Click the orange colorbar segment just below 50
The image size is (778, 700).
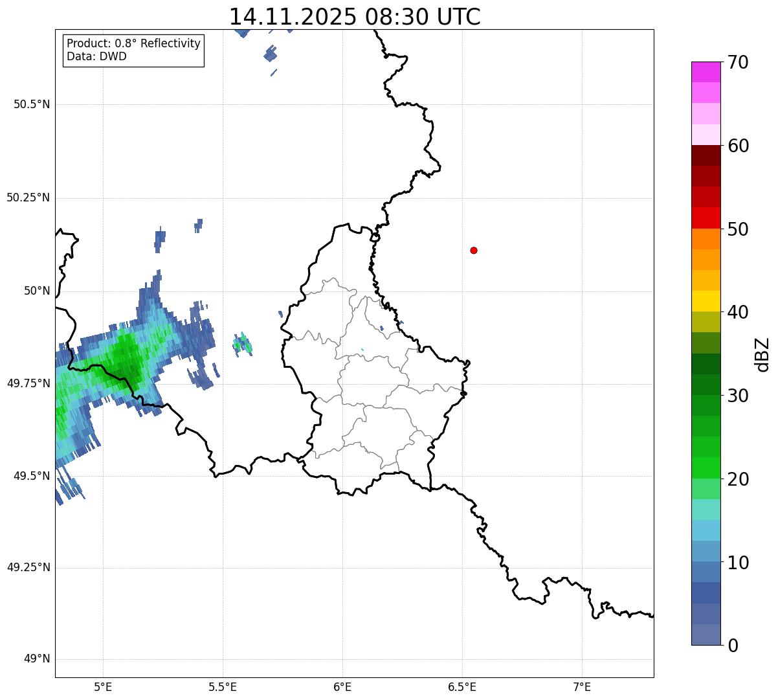click(706, 239)
